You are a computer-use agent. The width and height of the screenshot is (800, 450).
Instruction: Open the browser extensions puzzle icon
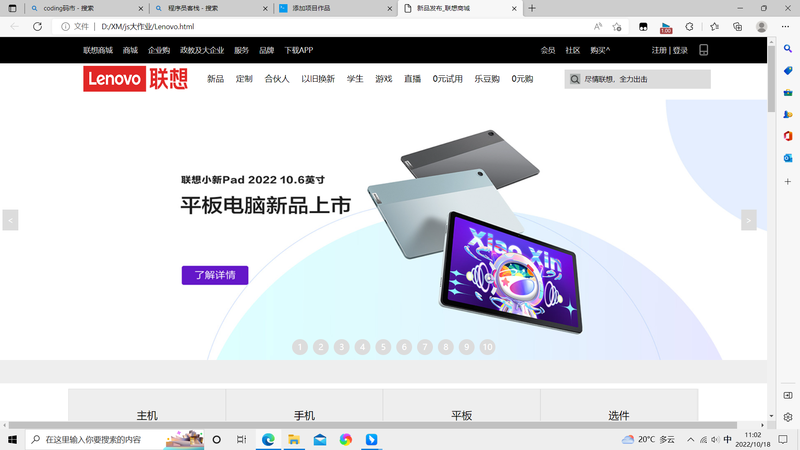pyautogui.click(x=689, y=27)
